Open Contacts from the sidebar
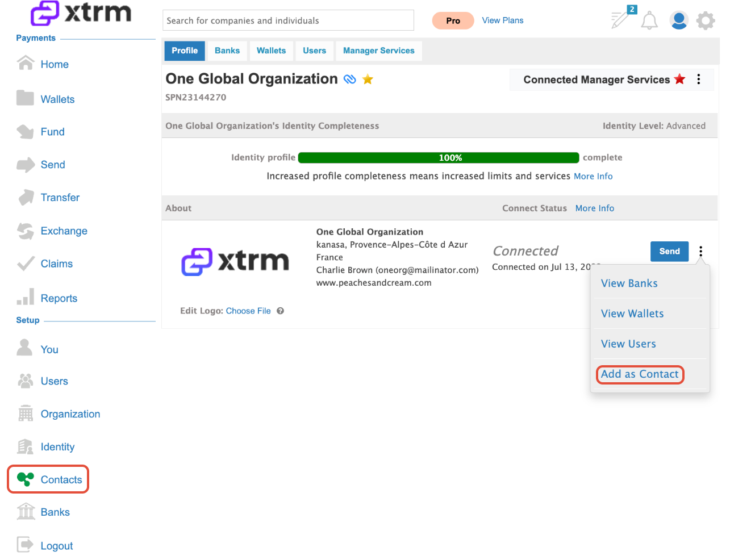730x560 pixels. pyautogui.click(x=61, y=480)
